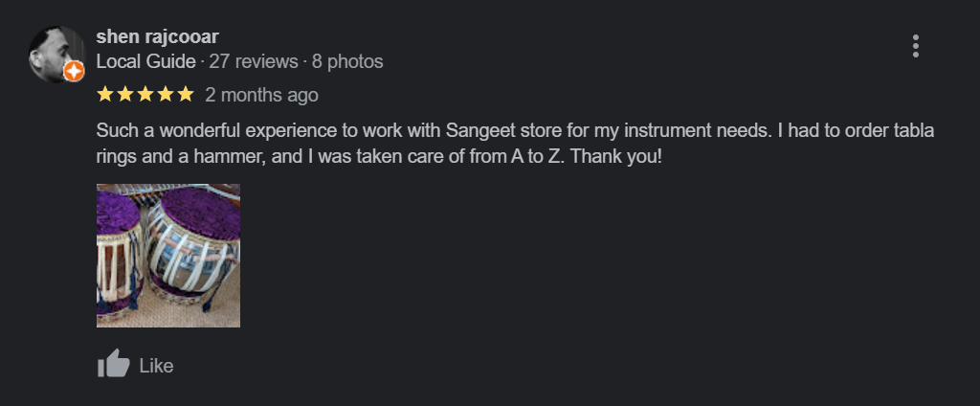Click the fourth rating star
This screenshot has height=406, width=980.
coord(165,95)
